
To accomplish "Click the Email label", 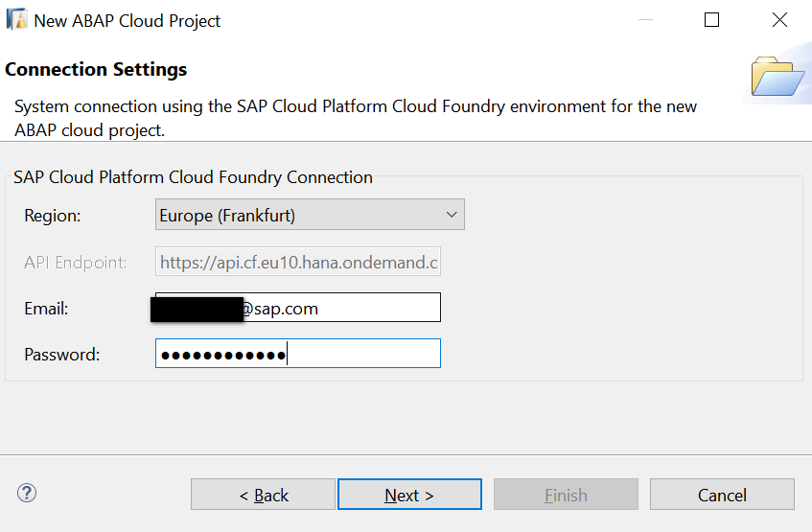I will (47, 309).
